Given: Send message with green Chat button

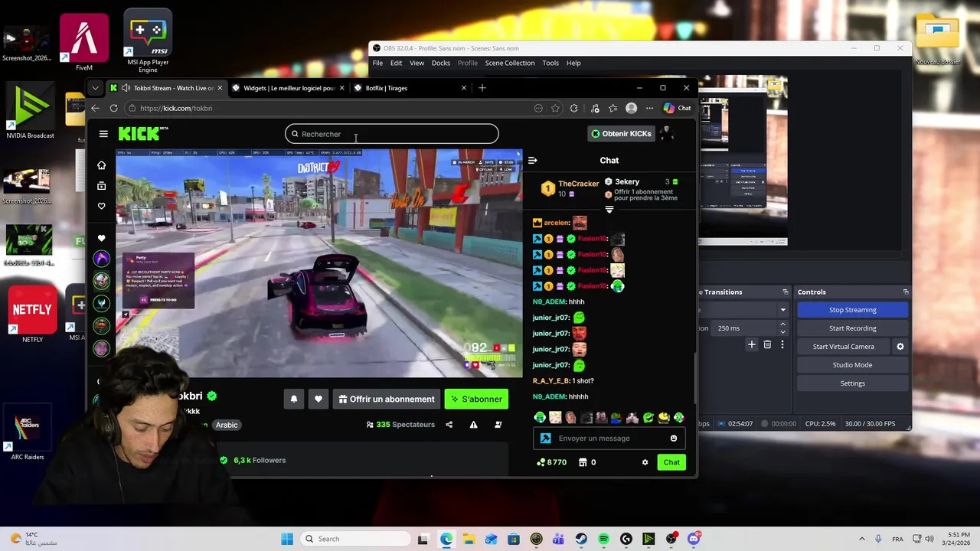Looking at the screenshot, I should point(671,462).
